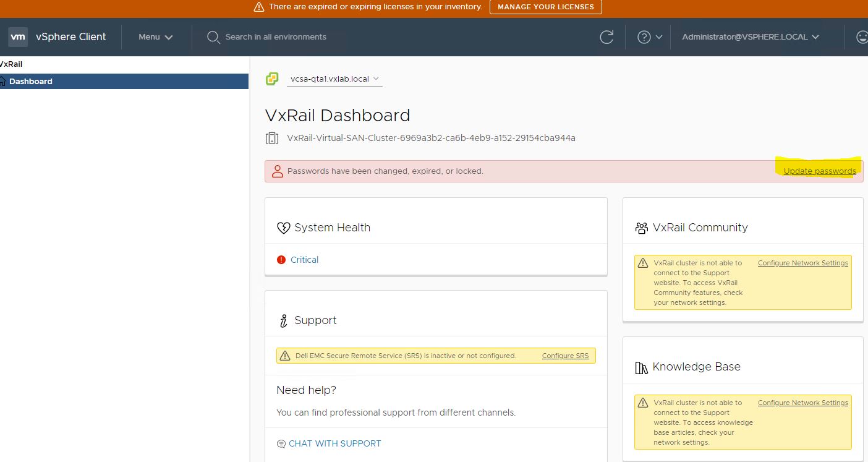Click the Knowledge Base books icon

(640, 366)
